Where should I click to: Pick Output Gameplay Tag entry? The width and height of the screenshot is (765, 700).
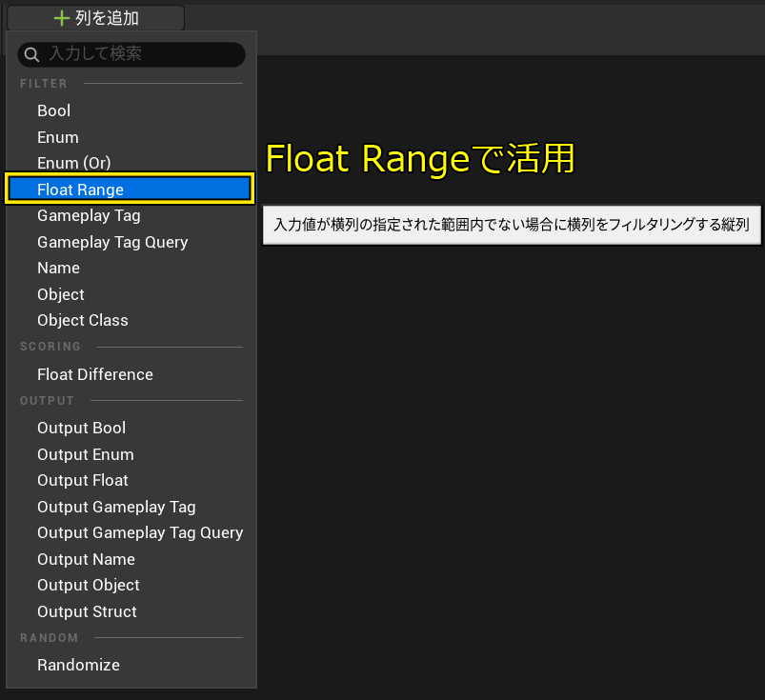point(131,507)
